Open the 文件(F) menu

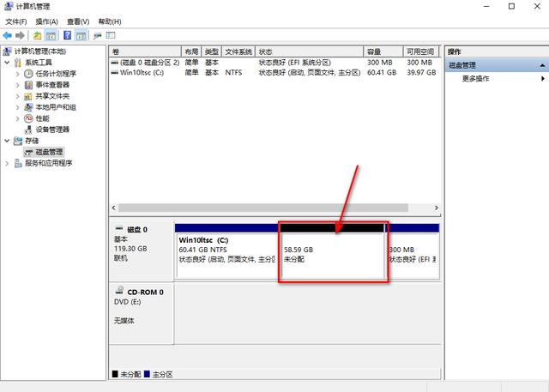point(16,21)
